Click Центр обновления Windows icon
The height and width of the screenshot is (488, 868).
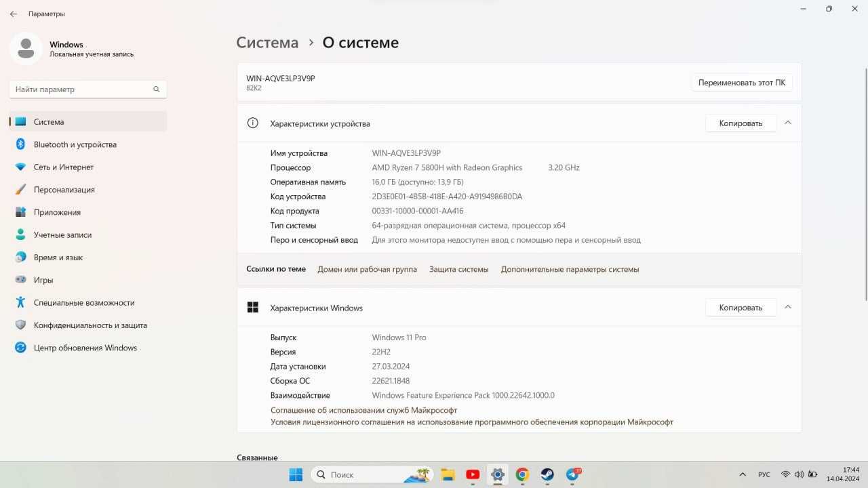click(20, 348)
